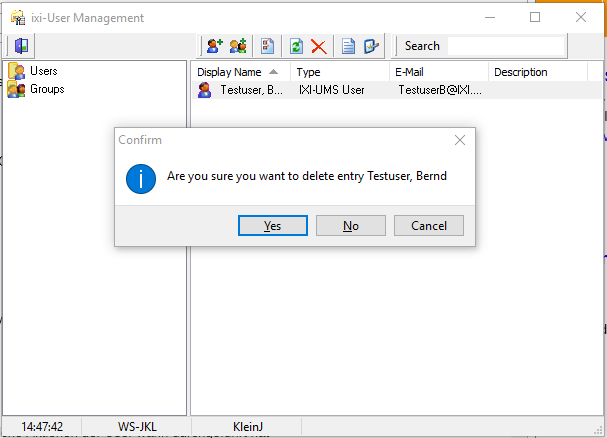Viewport: 607px width, 438px height.
Task: Click the user icon beside Testuser row
Action: tap(205, 90)
